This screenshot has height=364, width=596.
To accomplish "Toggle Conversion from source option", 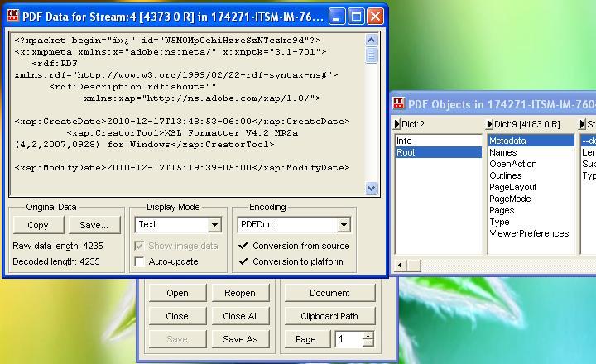I will (243, 246).
